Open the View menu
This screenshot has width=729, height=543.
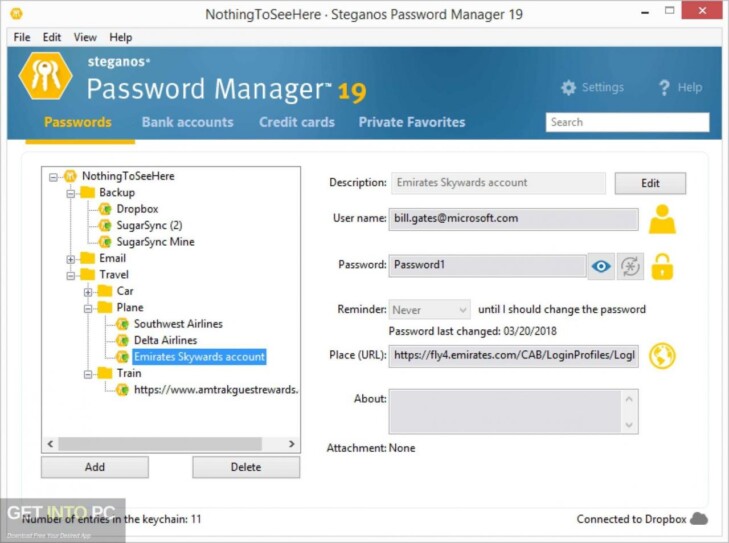85,37
